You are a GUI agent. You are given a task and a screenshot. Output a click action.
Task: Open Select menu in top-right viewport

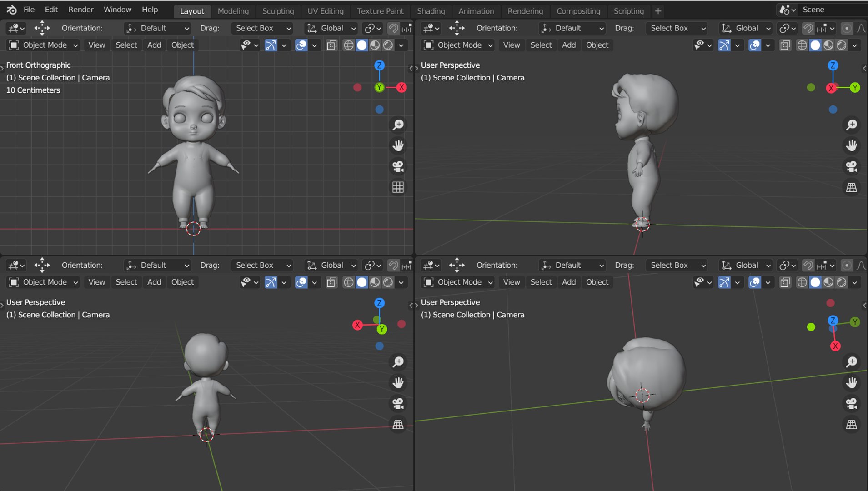(x=541, y=45)
